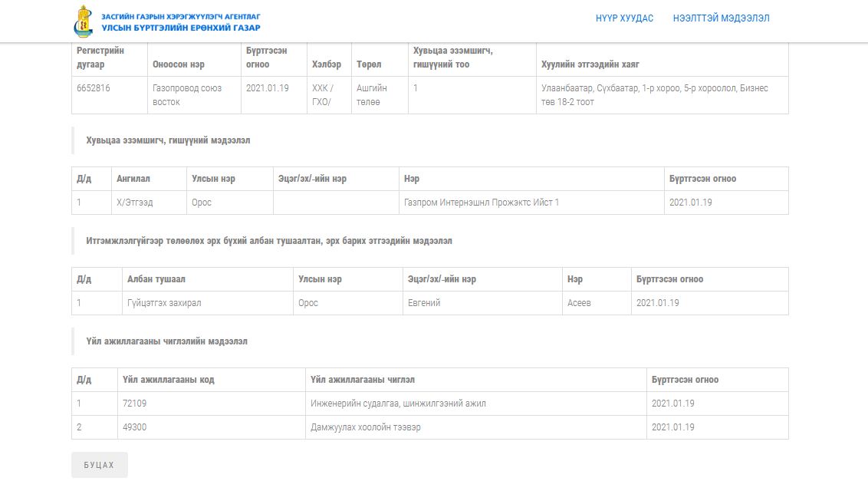The width and height of the screenshot is (868, 481).
Task: Select activity code 72109
Action: click(134, 404)
